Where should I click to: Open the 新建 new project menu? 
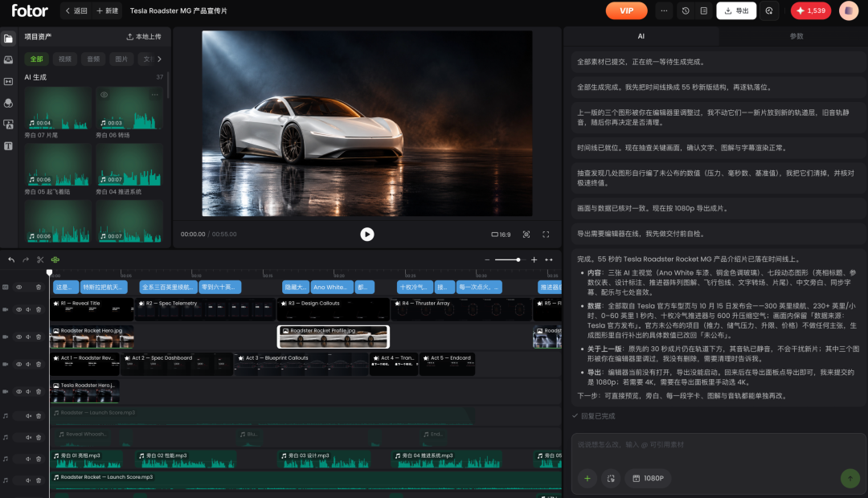coord(108,10)
